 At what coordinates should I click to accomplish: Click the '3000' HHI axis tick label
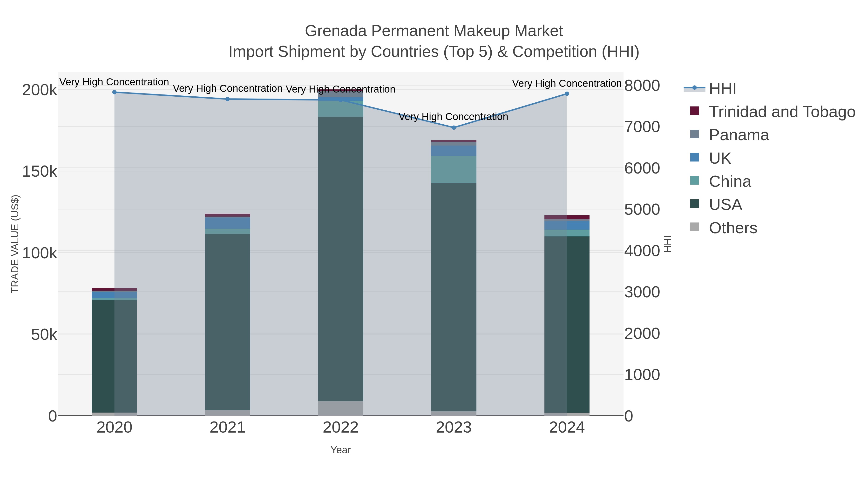[x=642, y=292]
